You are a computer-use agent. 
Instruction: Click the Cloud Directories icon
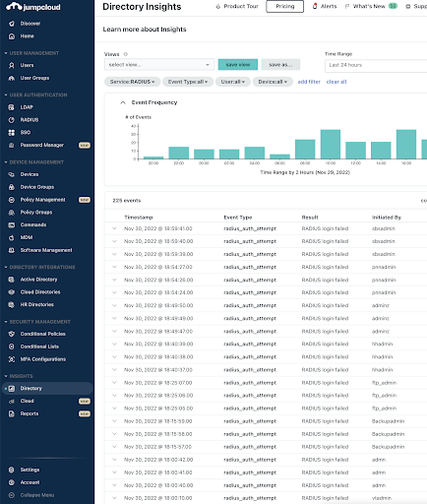tap(12, 292)
